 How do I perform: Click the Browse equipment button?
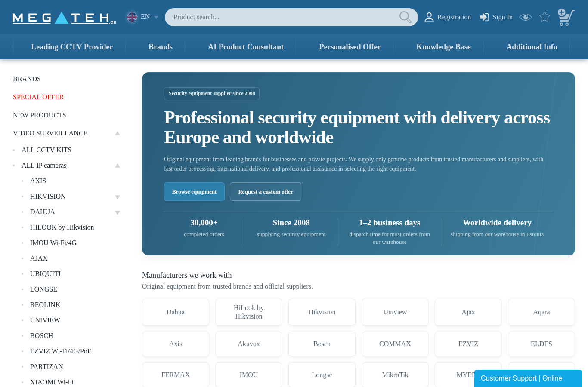[x=194, y=191]
